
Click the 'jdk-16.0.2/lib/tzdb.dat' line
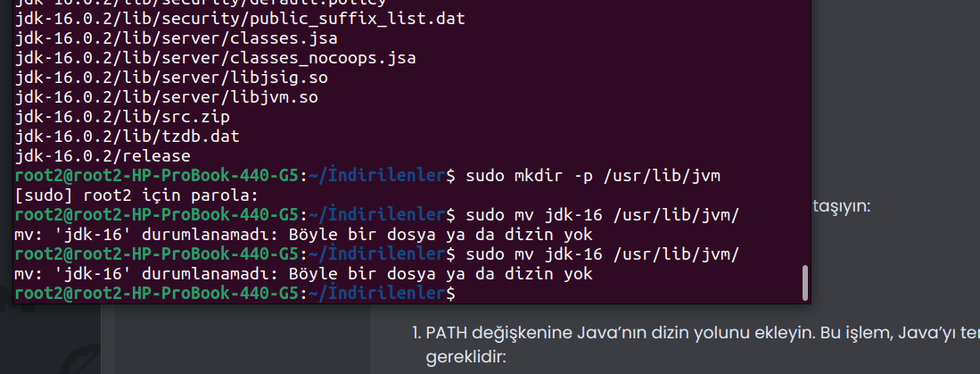(x=127, y=137)
